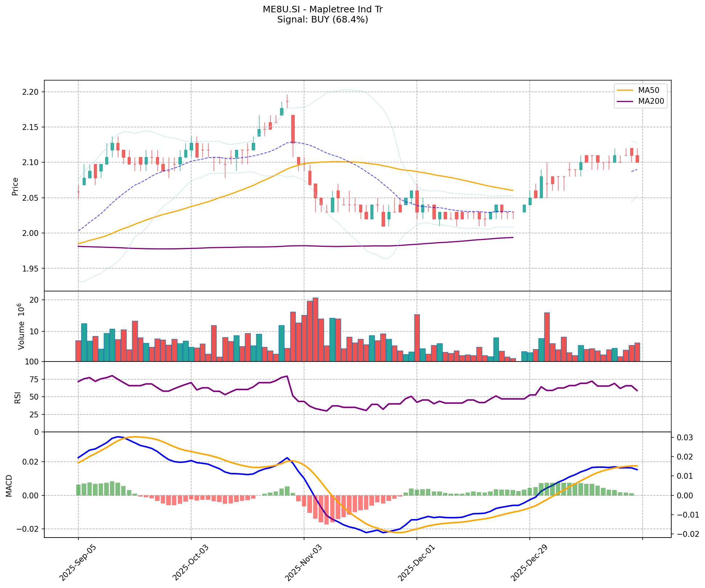The height and width of the screenshot is (588, 705).
Task: Click the MACD y-axis label
Action: pos(9,486)
